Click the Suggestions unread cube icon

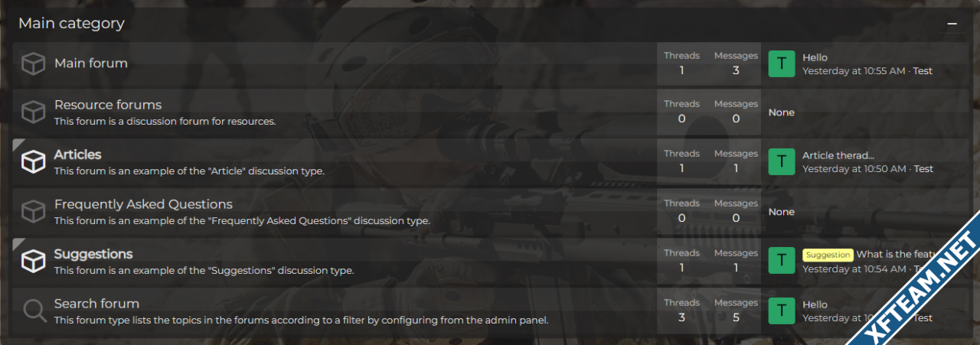(x=33, y=261)
